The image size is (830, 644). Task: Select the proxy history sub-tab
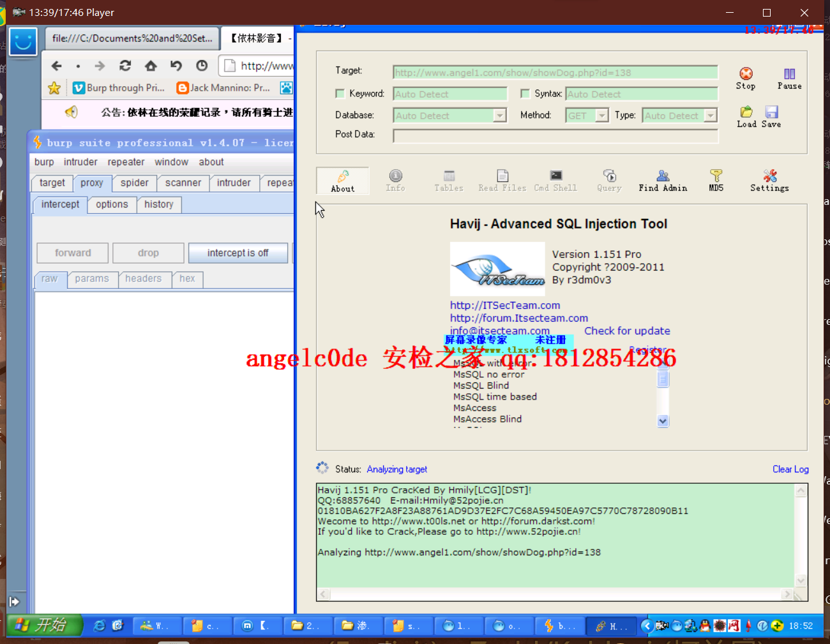click(159, 204)
